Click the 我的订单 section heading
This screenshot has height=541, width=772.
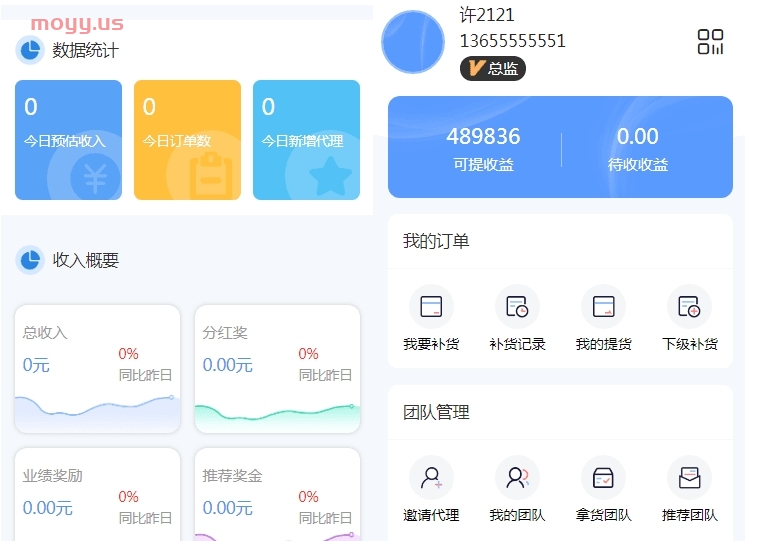[x=436, y=241]
